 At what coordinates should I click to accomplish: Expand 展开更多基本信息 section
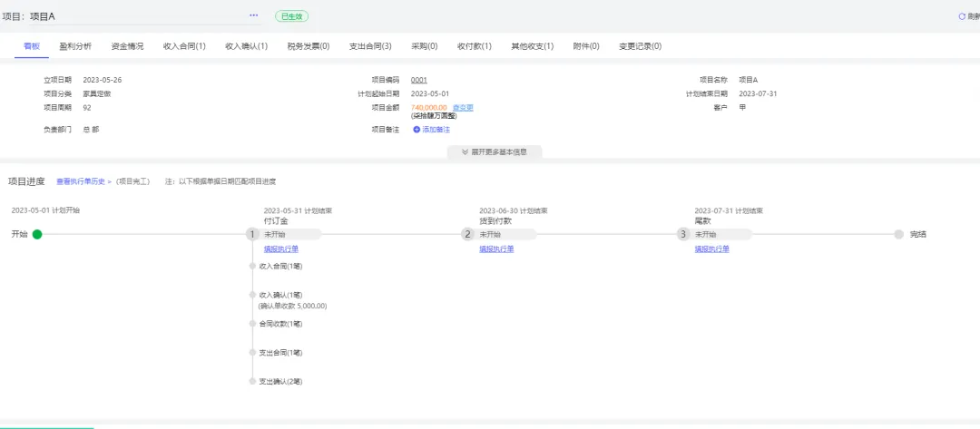click(495, 151)
